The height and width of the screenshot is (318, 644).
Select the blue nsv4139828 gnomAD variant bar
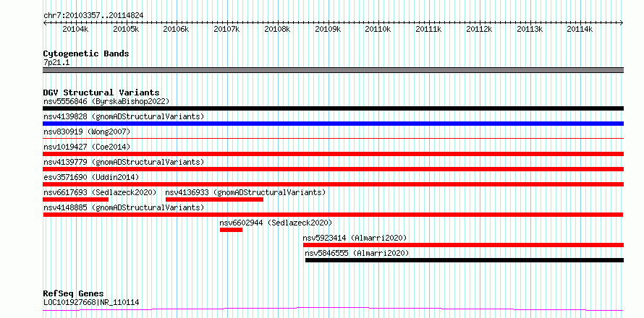coord(333,124)
